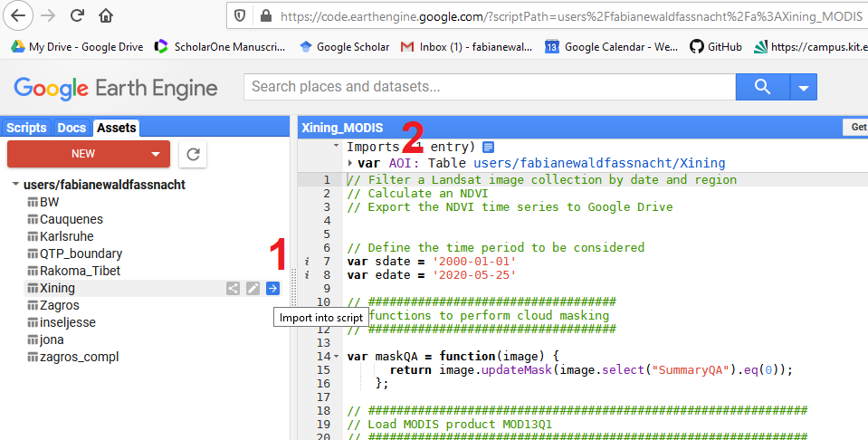Open the search options dropdown arrow
The width and height of the screenshot is (868, 440).
tap(803, 87)
